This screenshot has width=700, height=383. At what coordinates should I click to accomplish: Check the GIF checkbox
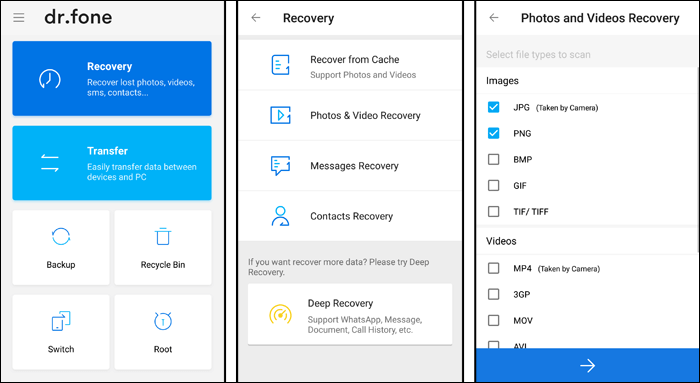coord(493,185)
